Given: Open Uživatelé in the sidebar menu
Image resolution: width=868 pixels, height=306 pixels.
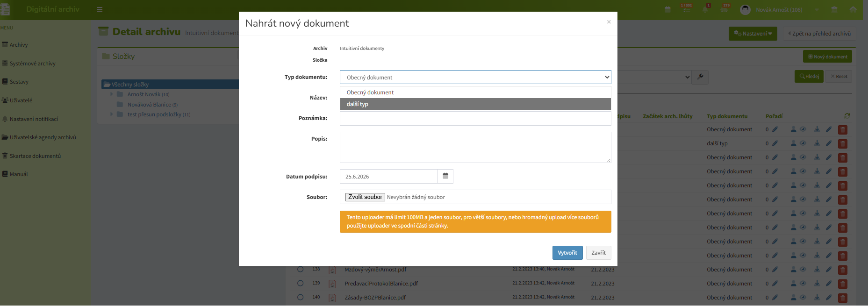Looking at the screenshot, I should point(21,100).
